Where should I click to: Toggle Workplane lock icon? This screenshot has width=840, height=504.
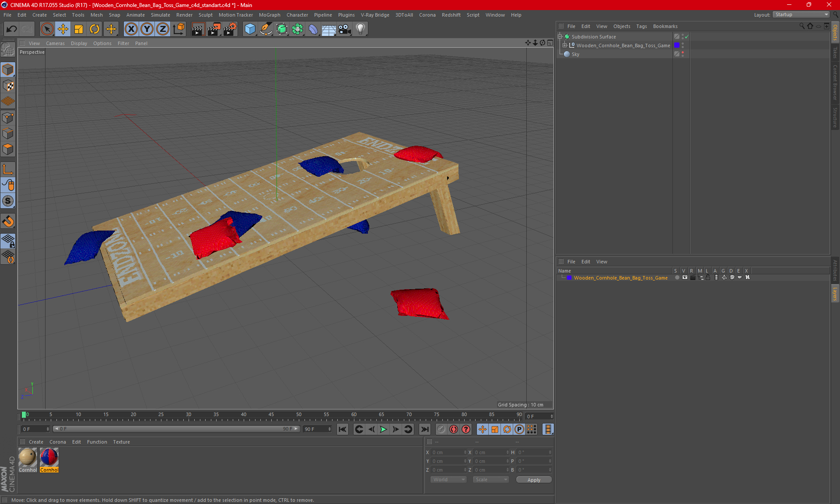(x=8, y=241)
